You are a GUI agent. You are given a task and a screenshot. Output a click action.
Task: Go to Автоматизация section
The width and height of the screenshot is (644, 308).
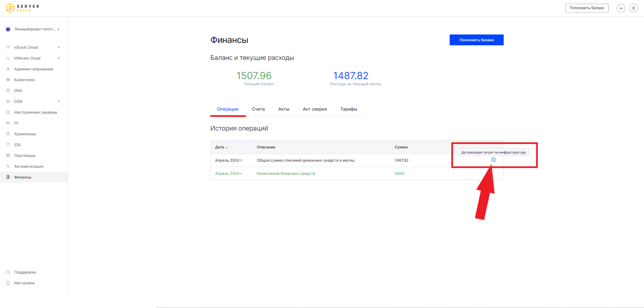[x=29, y=167]
